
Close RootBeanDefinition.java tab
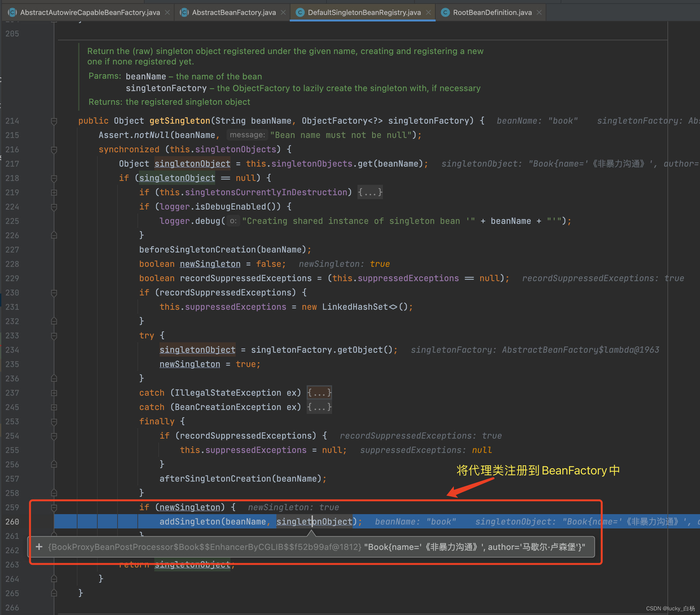[x=539, y=12]
